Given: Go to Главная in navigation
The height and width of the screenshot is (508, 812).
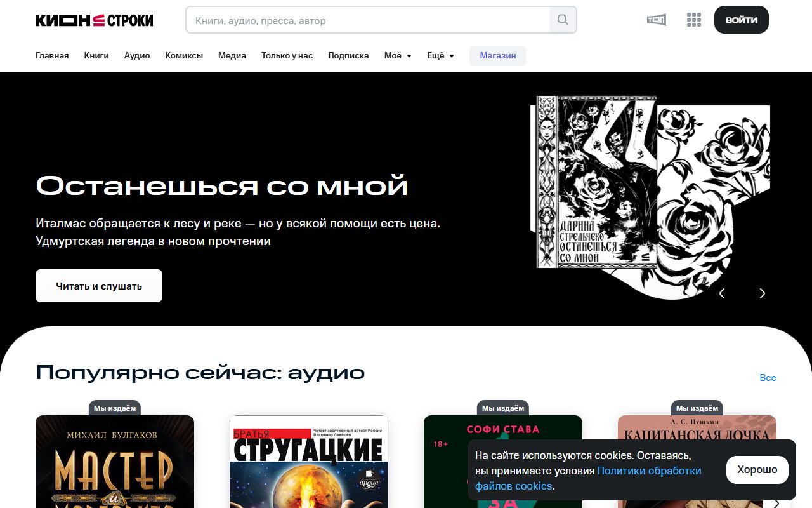Looking at the screenshot, I should (52, 55).
